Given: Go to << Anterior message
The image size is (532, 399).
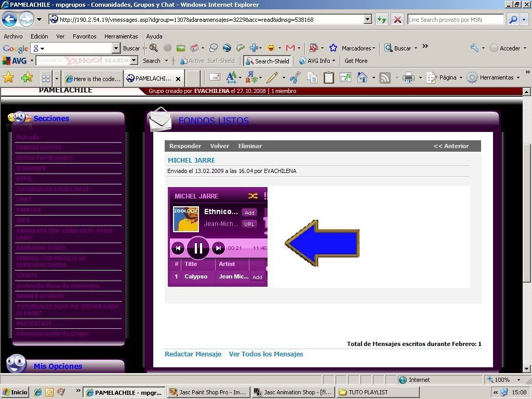Looking at the screenshot, I should click(451, 146).
